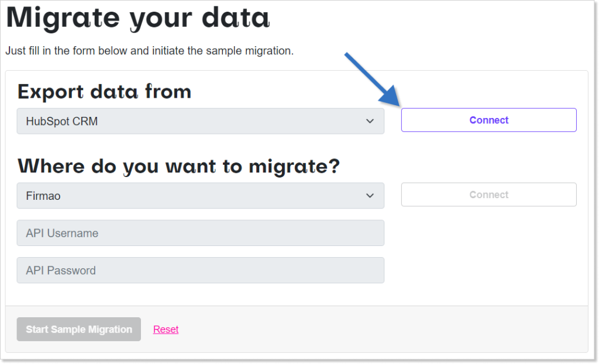Viewport: 599px width, 364px height.
Task: Select the 'HubSpot CRM' text in the source selector
Action: coord(62,122)
